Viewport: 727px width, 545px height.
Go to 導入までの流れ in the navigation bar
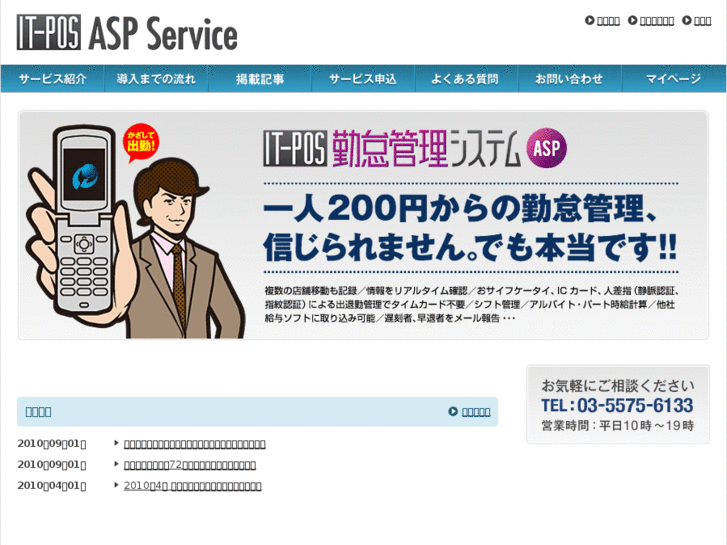[156, 79]
